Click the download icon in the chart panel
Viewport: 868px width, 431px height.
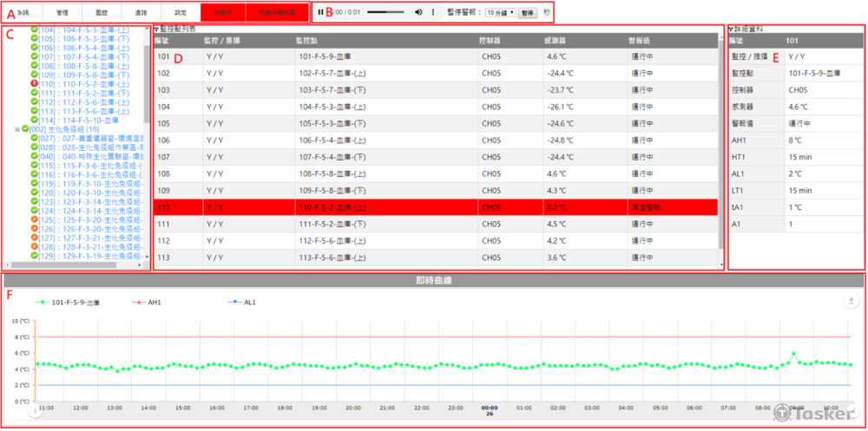852,301
